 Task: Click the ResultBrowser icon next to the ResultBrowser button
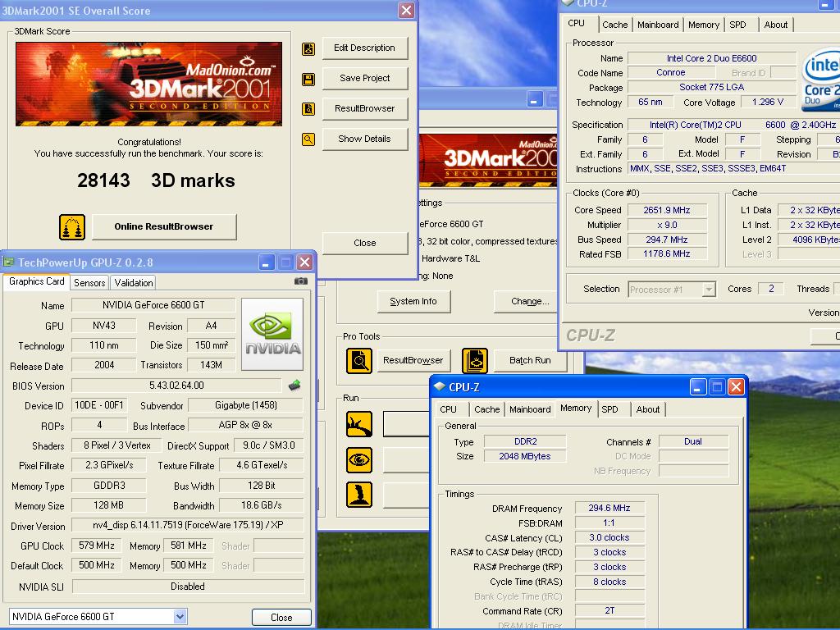(308, 109)
